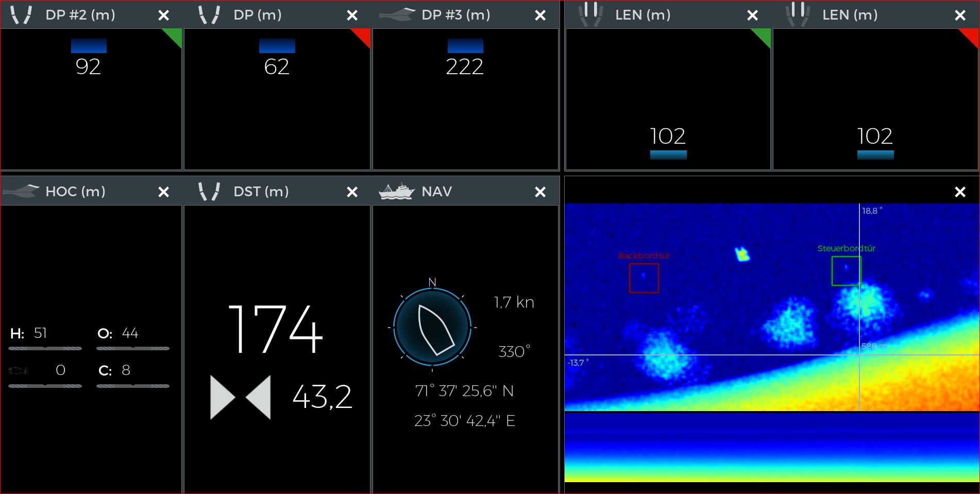Click the trawl icon beside HOC (m)
This screenshot has height=494, width=980.
[x=21, y=192]
